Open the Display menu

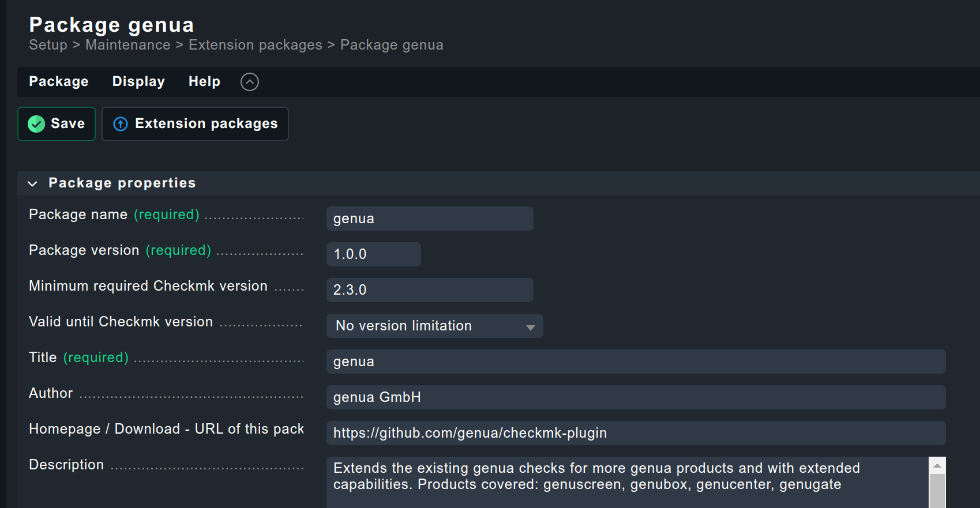[x=138, y=82]
